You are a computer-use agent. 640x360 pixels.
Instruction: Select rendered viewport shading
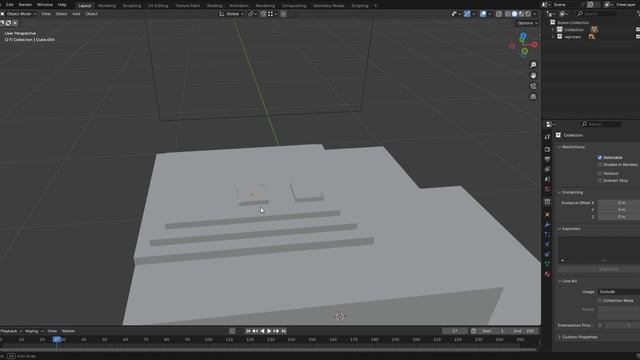[528, 14]
